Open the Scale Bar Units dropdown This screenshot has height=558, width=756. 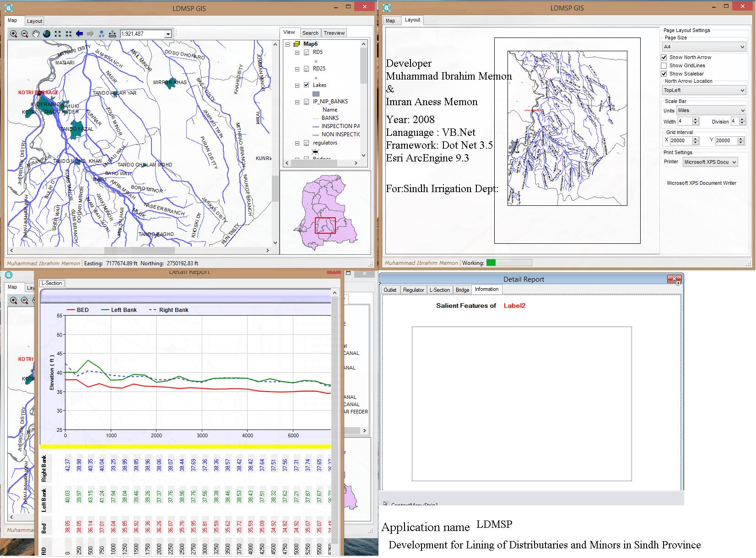click(x=711, y=111)
